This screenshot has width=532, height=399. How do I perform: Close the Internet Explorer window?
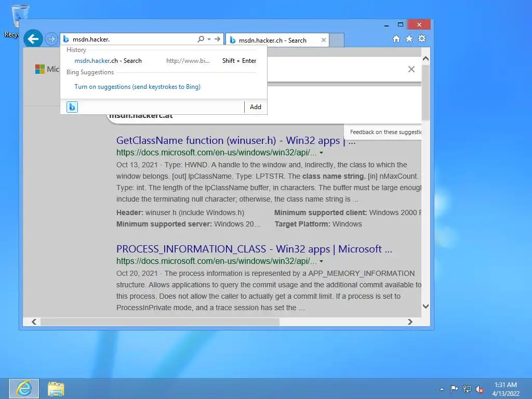(x=419, y=25)
